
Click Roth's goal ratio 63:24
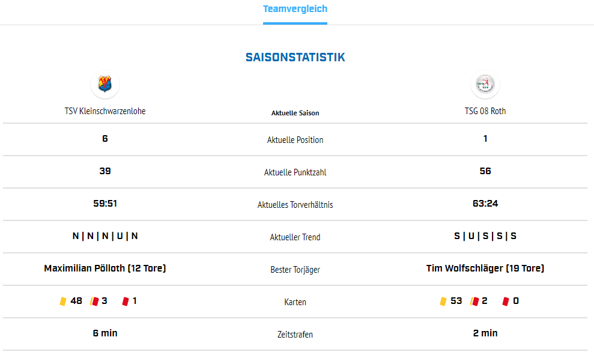[x=485, y=204]
